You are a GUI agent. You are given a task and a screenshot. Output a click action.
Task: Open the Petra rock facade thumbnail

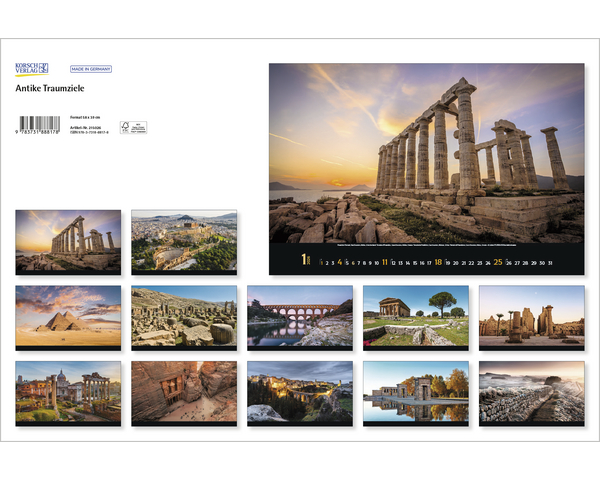(x=184, y=391)
